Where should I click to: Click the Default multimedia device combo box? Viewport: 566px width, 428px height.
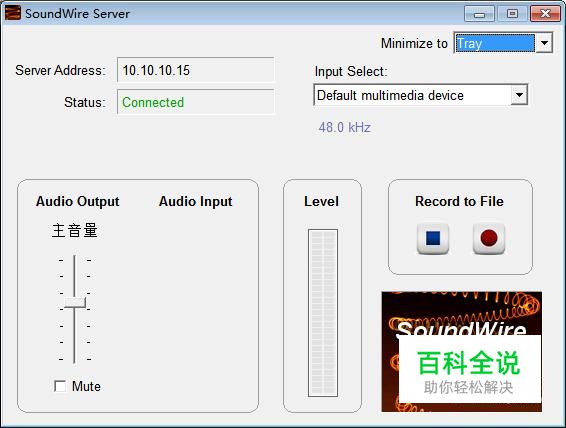point(421,95)
